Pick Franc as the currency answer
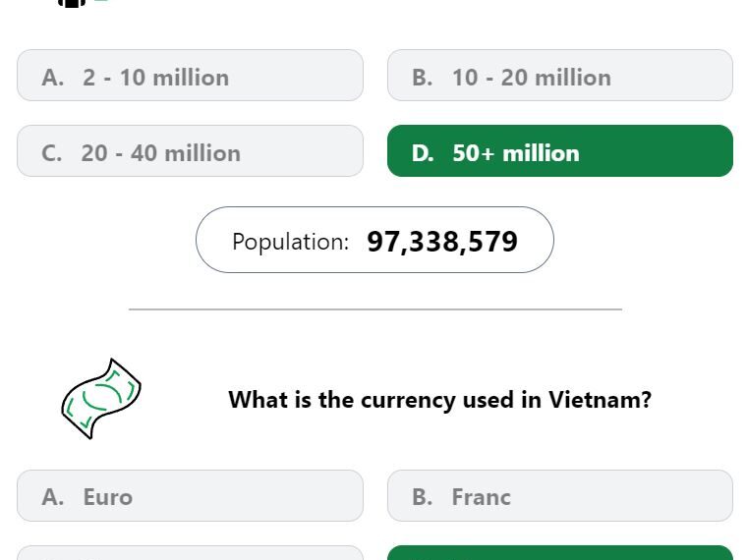746x560 pixels. (x=559, y=496)
